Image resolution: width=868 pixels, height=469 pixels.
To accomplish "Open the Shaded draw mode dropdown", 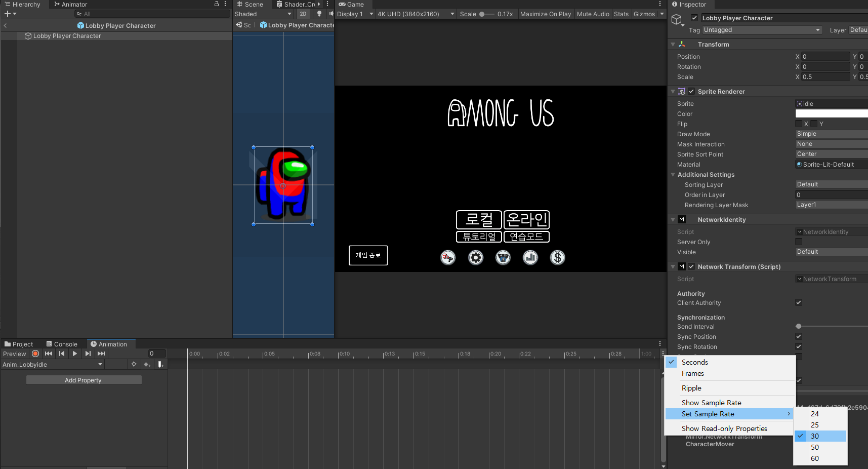I will point(263,14).
